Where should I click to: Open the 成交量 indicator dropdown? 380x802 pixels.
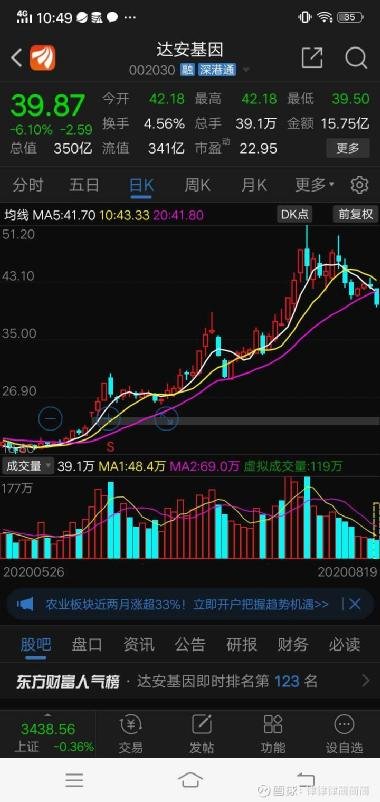[x=28, y=466]
